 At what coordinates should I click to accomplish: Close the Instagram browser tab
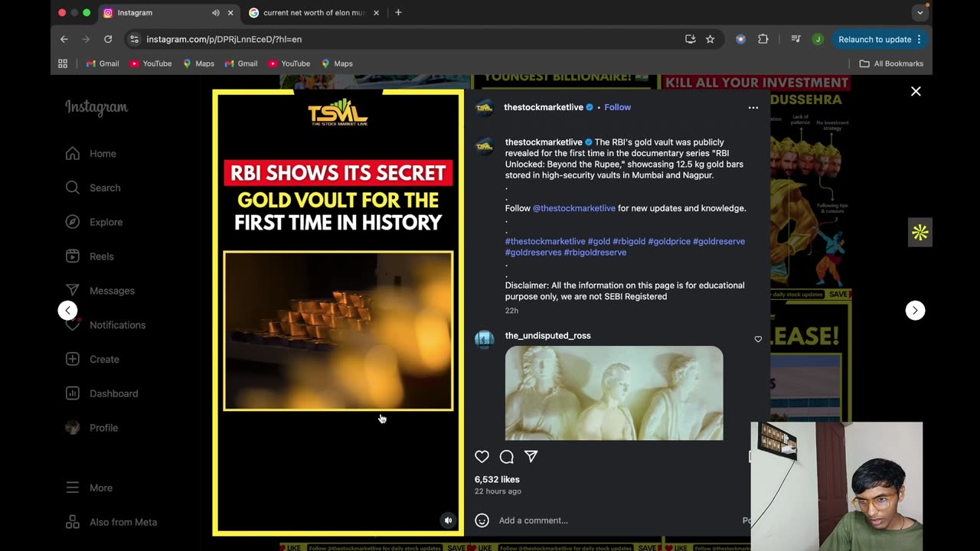click(x=230, y=13)
